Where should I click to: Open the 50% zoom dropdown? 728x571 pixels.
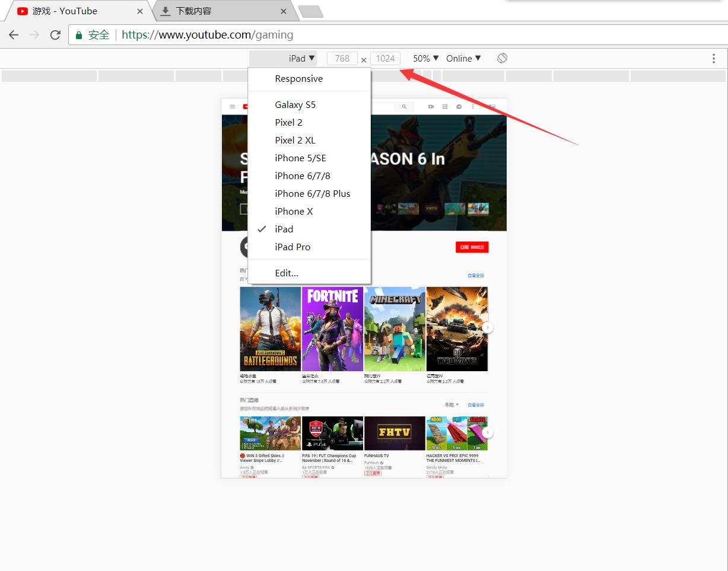(x=425, y=58)
